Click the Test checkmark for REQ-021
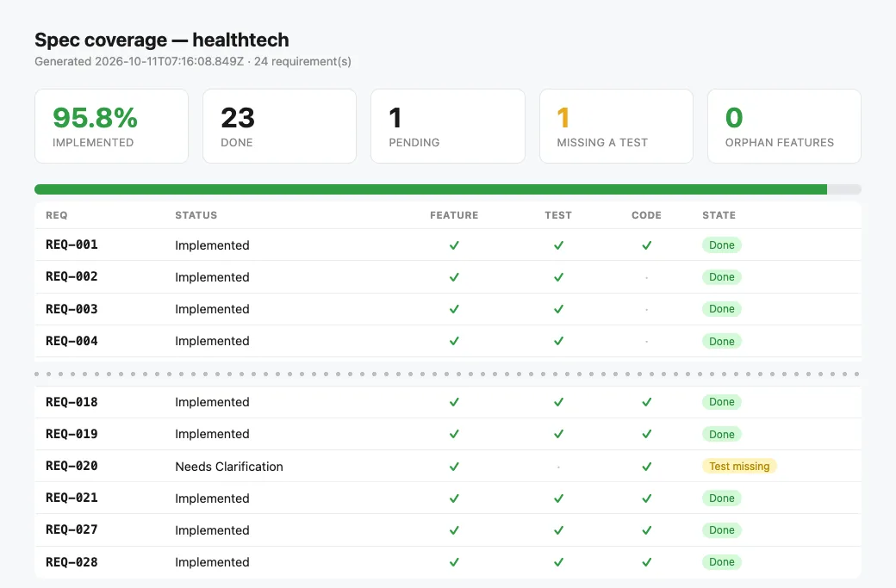This screenshot has width=896, height=588. 558,499
